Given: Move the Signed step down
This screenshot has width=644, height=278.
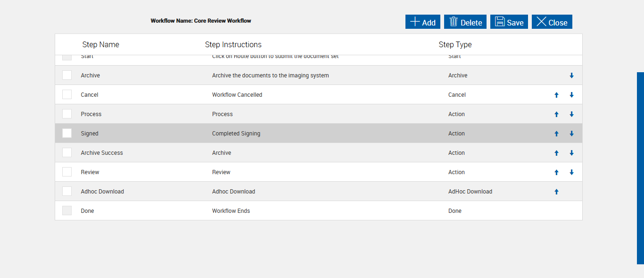Looking at the screenshot, I should pyautogui.click(x=571, y=134).
